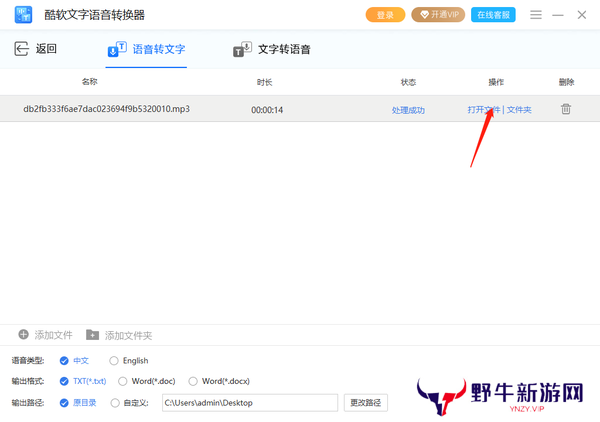Image resolution: width=600 pixels, height=422 pixels.
Task: Click 添加文件夹 button label
Action: coord(128,336)
